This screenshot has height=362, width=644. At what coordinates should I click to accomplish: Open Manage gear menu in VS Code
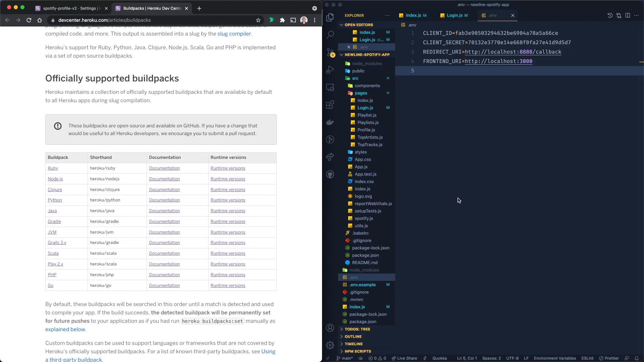pyautogui.click(x=330, y=345)
